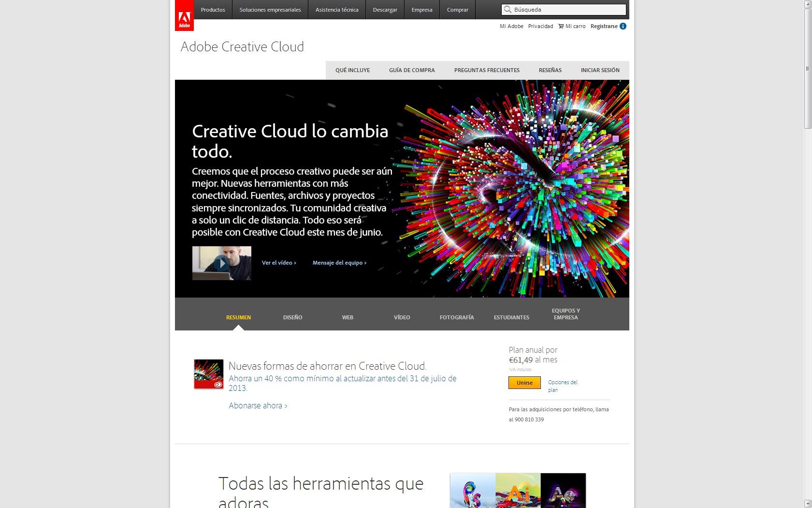
Task: Click 'Nuevas formas de ahorrar en Creative Cloud.' heading
Action: pos(327,366)
